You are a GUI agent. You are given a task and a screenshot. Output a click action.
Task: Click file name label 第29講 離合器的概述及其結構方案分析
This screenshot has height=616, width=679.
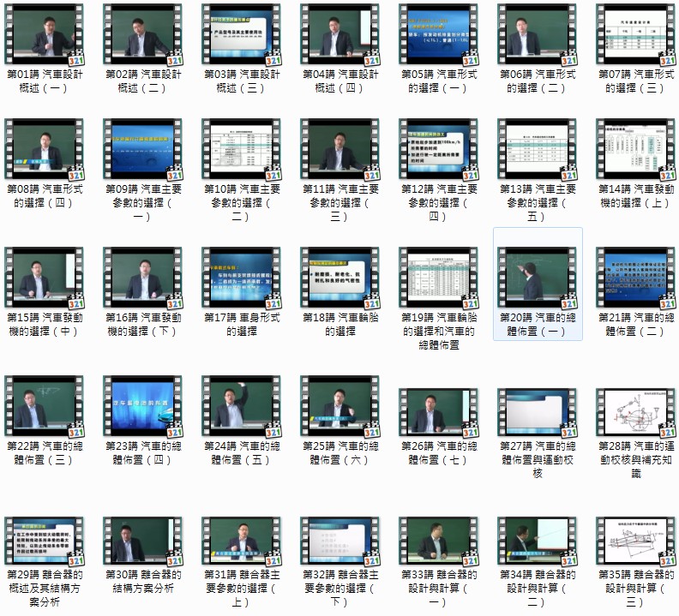click(x=45, y=589)
